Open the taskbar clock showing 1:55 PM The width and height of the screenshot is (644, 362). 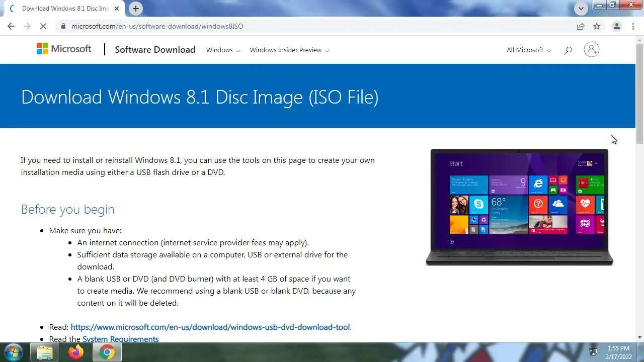(618, 352)
